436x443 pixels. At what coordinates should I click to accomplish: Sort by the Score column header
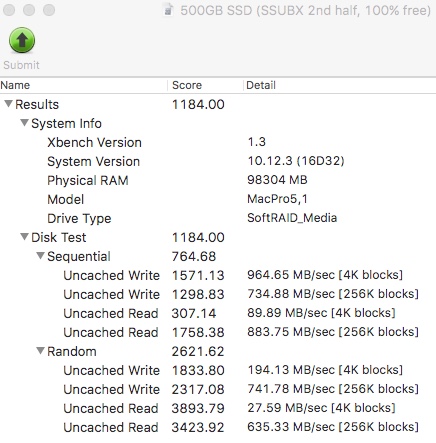click(205, 85)
